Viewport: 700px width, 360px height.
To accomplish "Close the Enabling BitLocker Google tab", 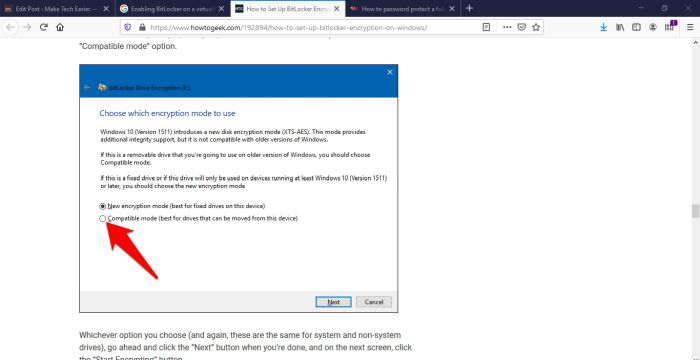I will coord(221,8).
